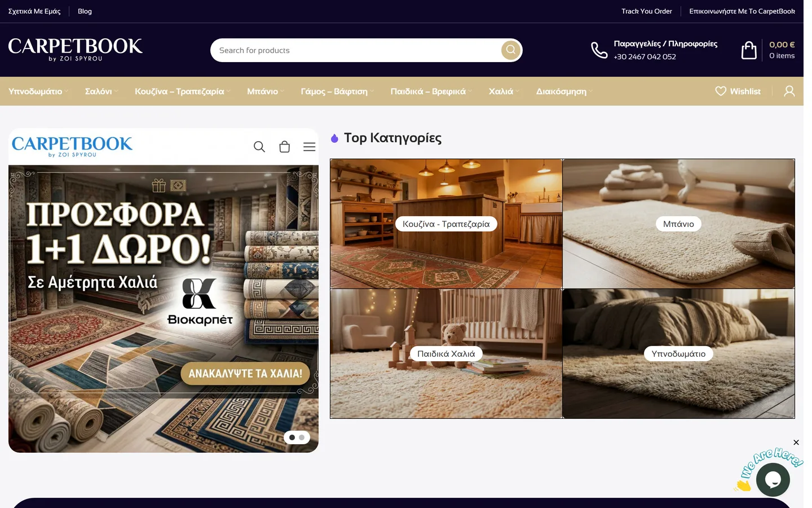Click the blue CarpetBook logo in banner
This screenshot has width=812, height=508.
(72, 146)
